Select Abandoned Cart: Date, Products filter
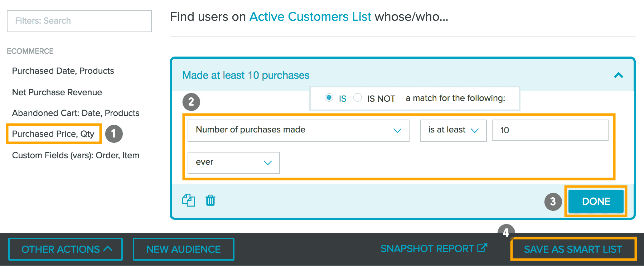This screenshot has width=644, height=266. pos(76,113)
